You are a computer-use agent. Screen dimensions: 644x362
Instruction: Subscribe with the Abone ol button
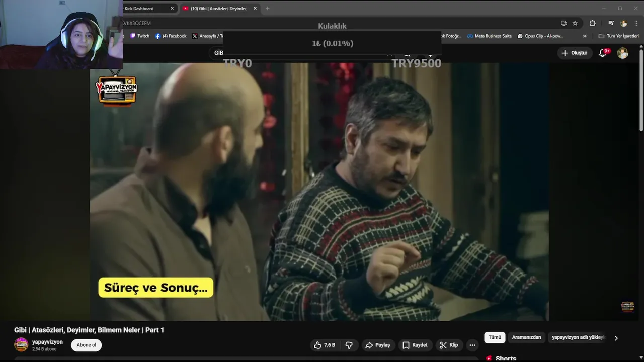86,345
